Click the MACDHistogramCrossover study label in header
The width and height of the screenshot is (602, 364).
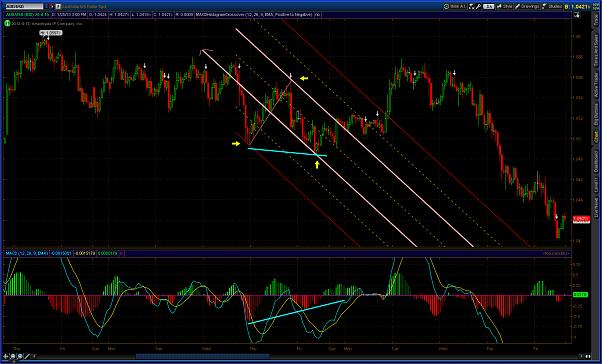click(255, 15)
